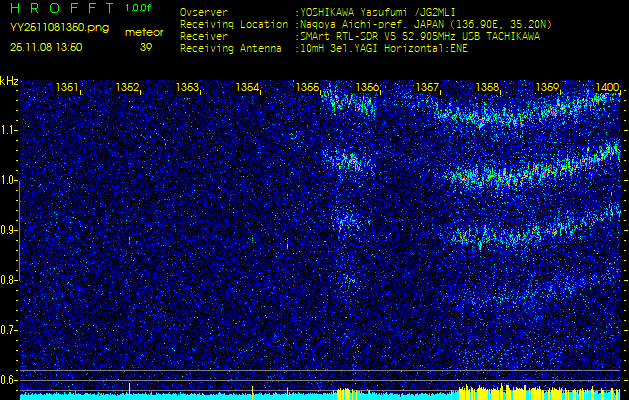Click the 0.7 frequency axis label
This screenshot has width=629, height=400.
point(9,329)
